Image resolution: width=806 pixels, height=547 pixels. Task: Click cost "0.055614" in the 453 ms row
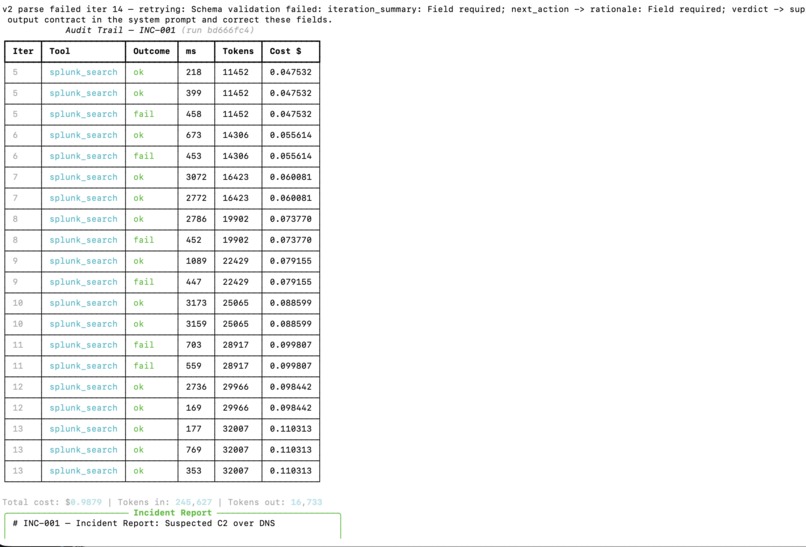[290, 156]
